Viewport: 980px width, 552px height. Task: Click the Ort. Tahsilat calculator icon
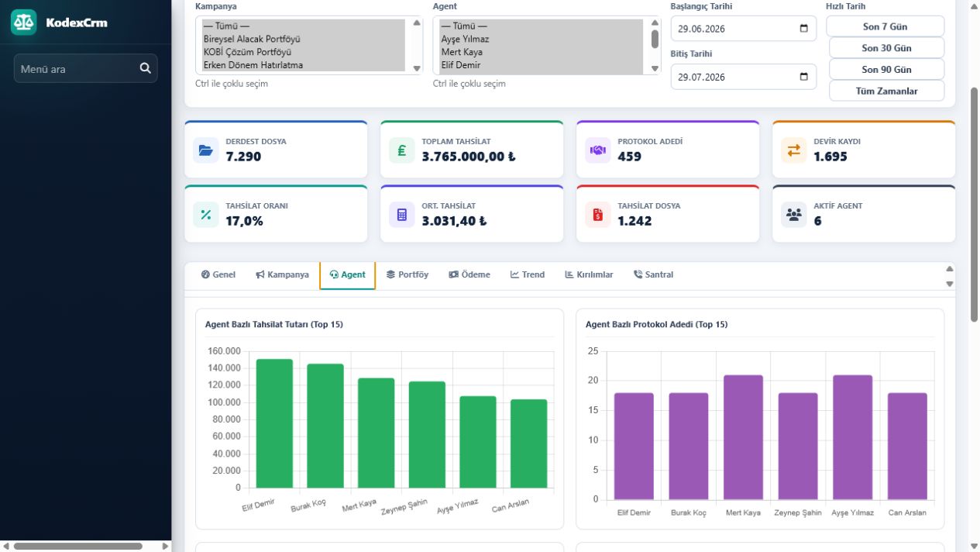coord(402,215)
